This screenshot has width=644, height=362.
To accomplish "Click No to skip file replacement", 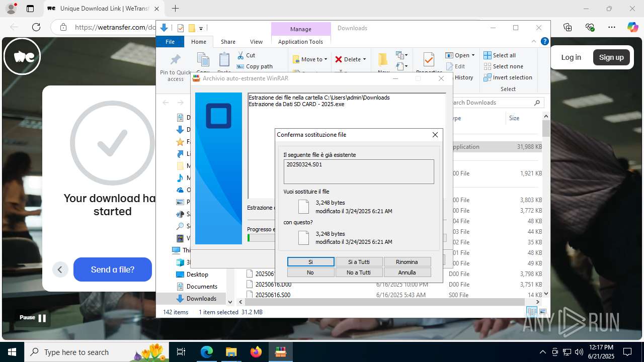I will (x=310, y=273).
